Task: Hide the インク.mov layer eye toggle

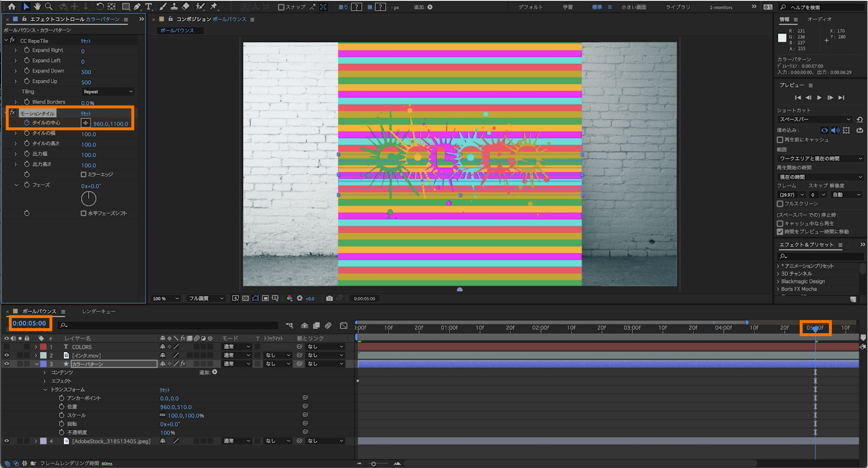Action: 6,355
